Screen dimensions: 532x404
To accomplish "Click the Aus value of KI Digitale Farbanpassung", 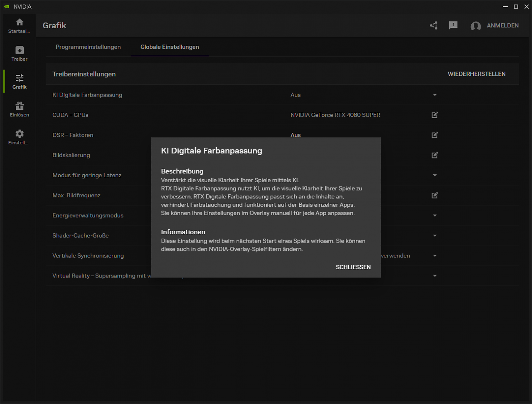I will 296,95.
